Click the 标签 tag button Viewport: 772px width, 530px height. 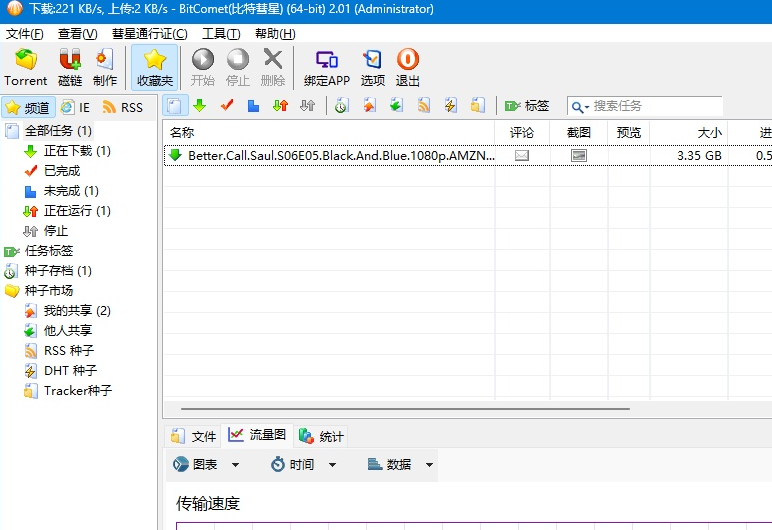click(x=527, y=105)
